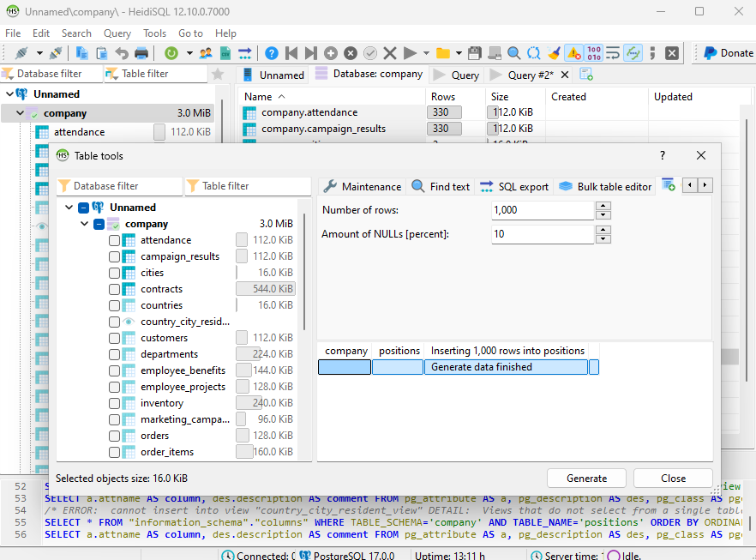Click the post changes checkmark icon

tap(370, 53)
